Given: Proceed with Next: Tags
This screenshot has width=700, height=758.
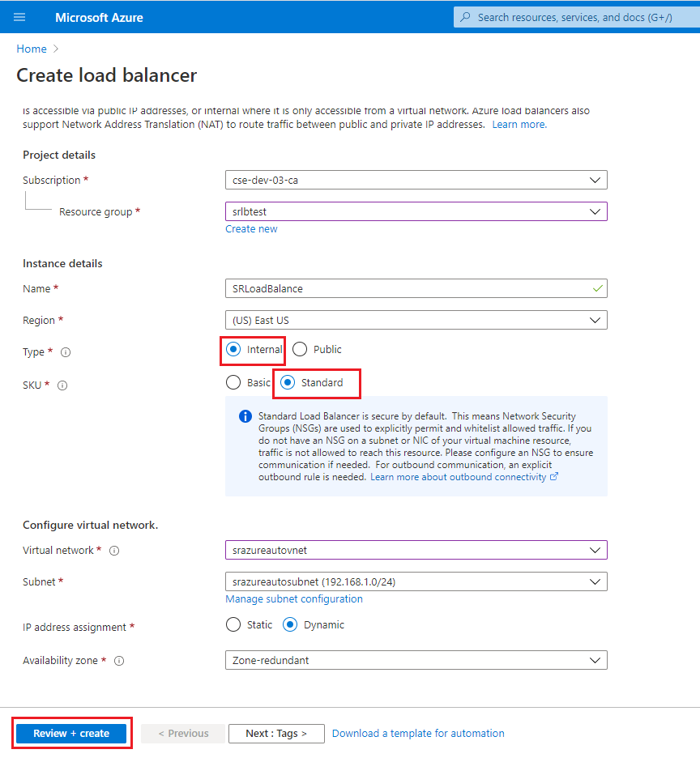Looking at the screenshot, I should [x=276, y=733].
